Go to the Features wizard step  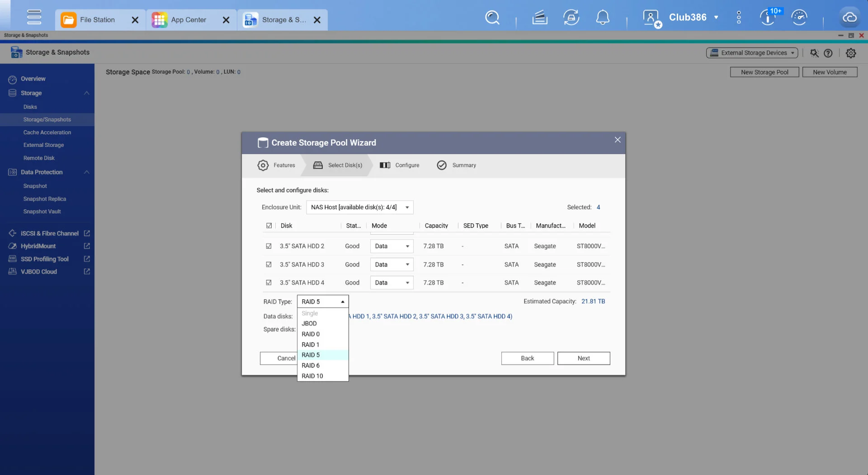coord(276,165)
